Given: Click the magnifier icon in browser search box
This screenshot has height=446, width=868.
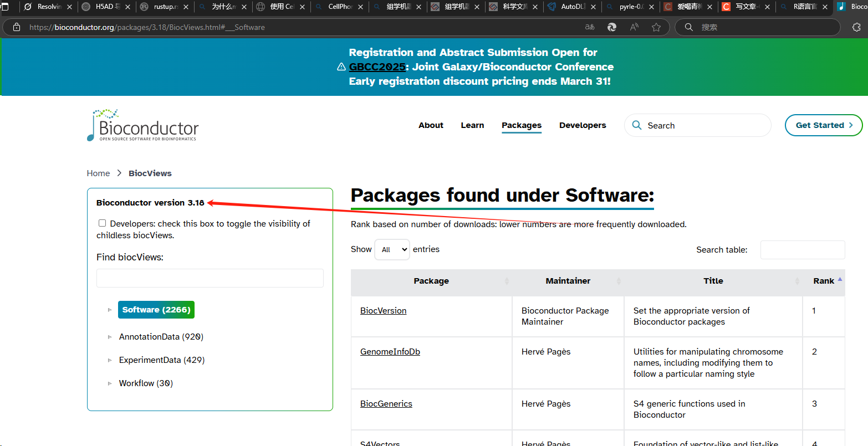Looking at the screenshot, I should tap(689, 27).
